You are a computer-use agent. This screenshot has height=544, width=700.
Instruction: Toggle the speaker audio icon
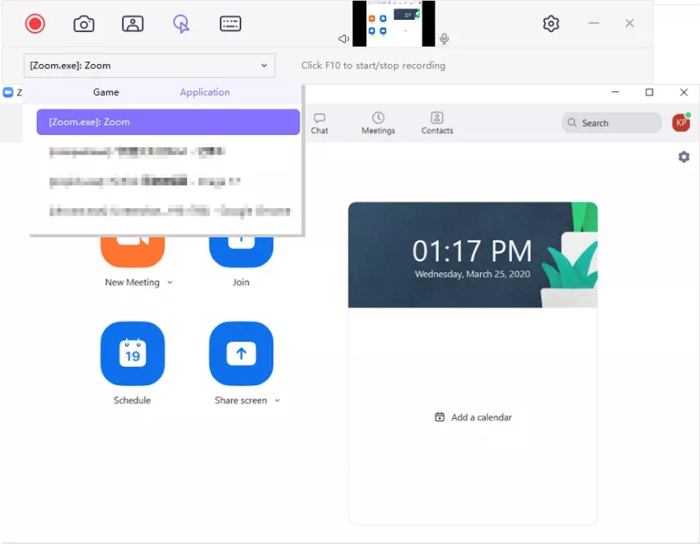pyautogui.click(x=343, y=39)
